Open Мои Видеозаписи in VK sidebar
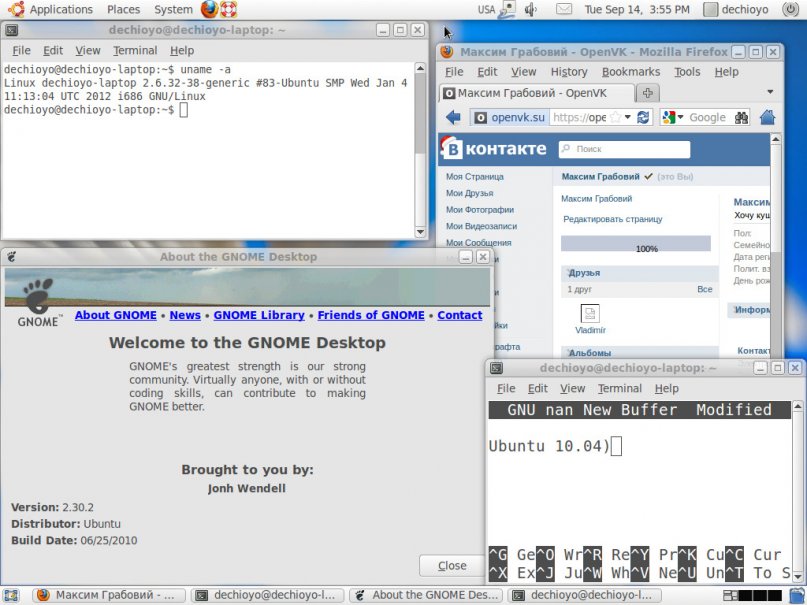The image size is (807, 605). click(481, 226)
